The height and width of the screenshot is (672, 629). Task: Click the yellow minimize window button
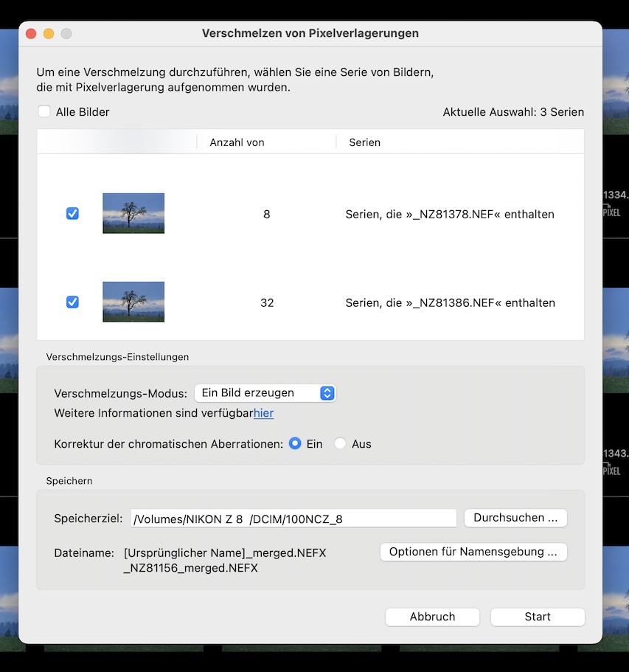pos(49,34)
